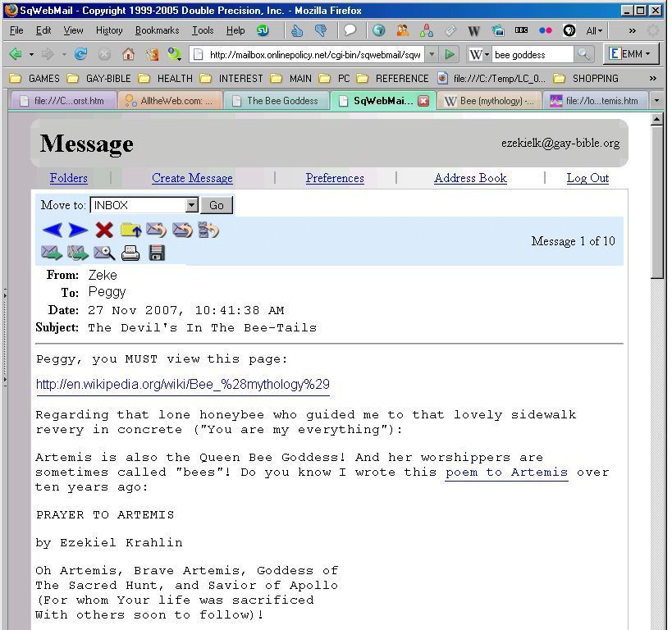Click into the bee goddess search field
The width and height of the screenshot is (672, 630).
click(x=533, y=54)
